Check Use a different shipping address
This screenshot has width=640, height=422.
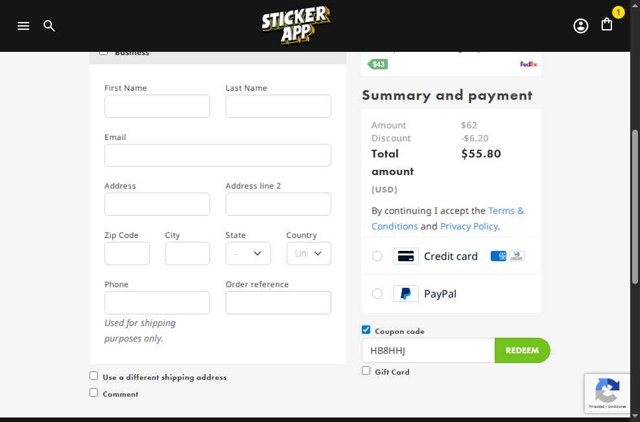point(94,376)
